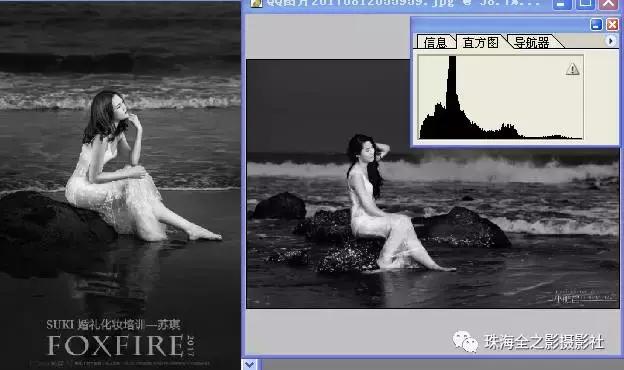Click the FOXFIRE title text on the poster
Image resolution: width=624 pixels, height=370 pixels.
point(115,345)
